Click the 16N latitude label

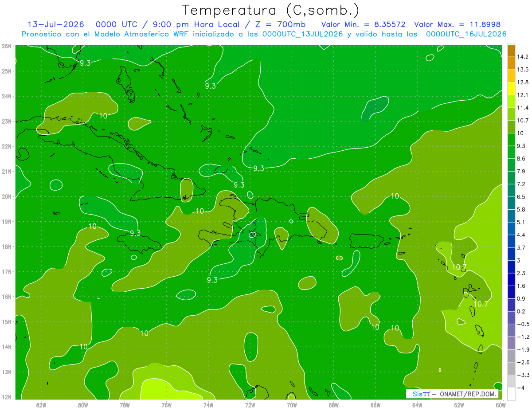click(x=7, y=297)
